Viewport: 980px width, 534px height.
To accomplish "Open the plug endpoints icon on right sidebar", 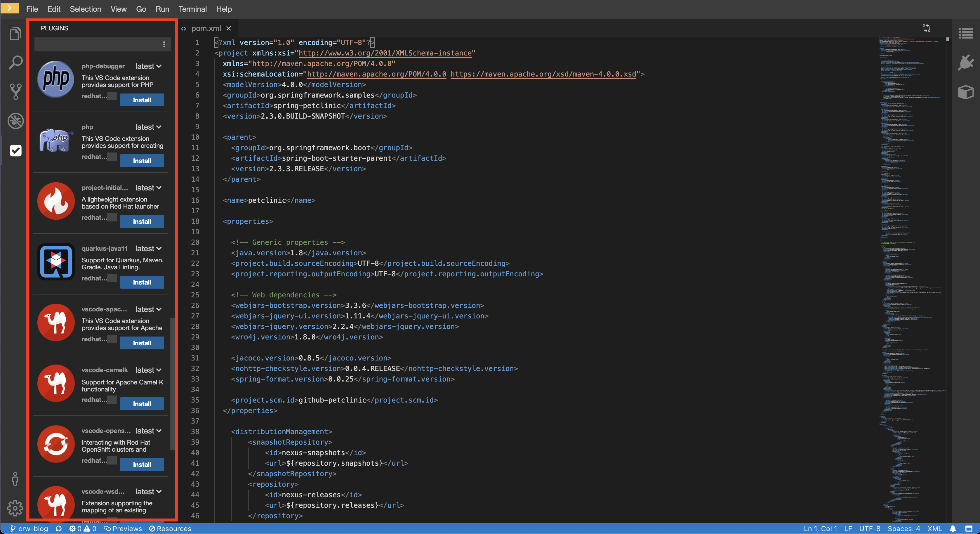I will click(x=965, y=63).
